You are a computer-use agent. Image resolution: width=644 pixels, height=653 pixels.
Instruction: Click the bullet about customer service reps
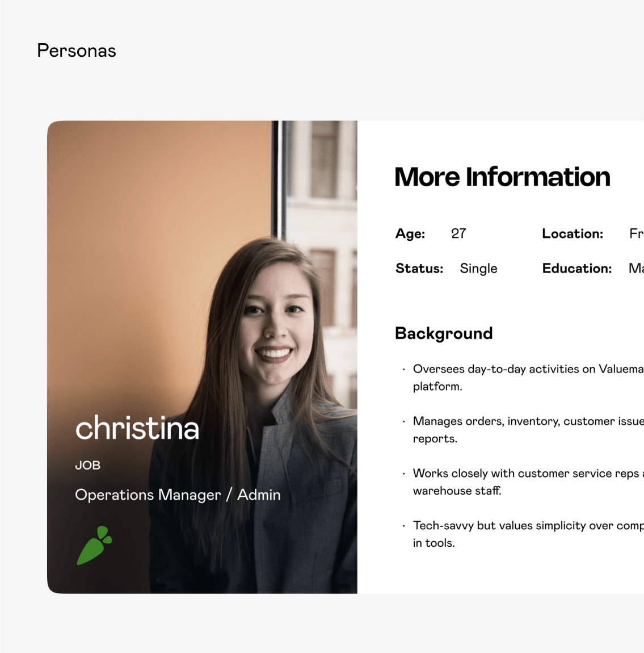tap(511, 482)
